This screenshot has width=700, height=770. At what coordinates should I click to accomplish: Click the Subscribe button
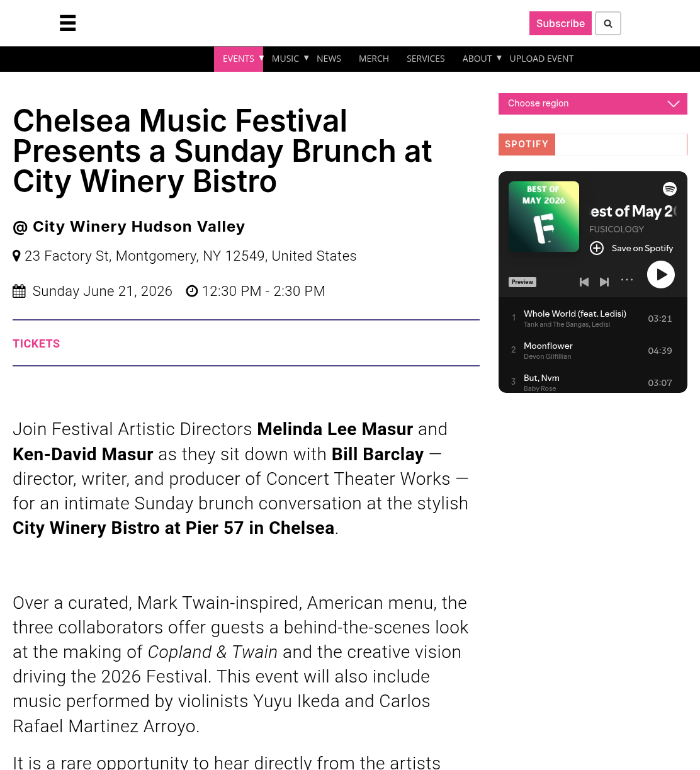coord(560,23)
